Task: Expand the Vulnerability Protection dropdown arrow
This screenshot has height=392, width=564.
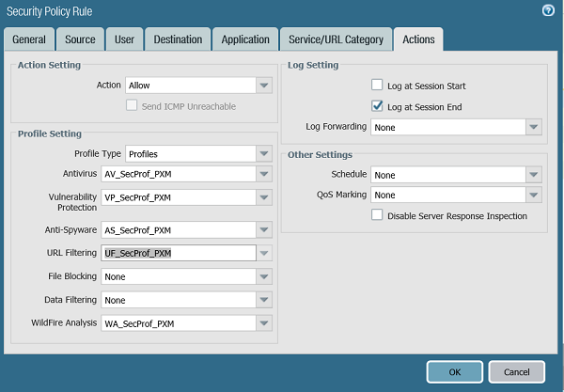Action: (x=264, y=197)
